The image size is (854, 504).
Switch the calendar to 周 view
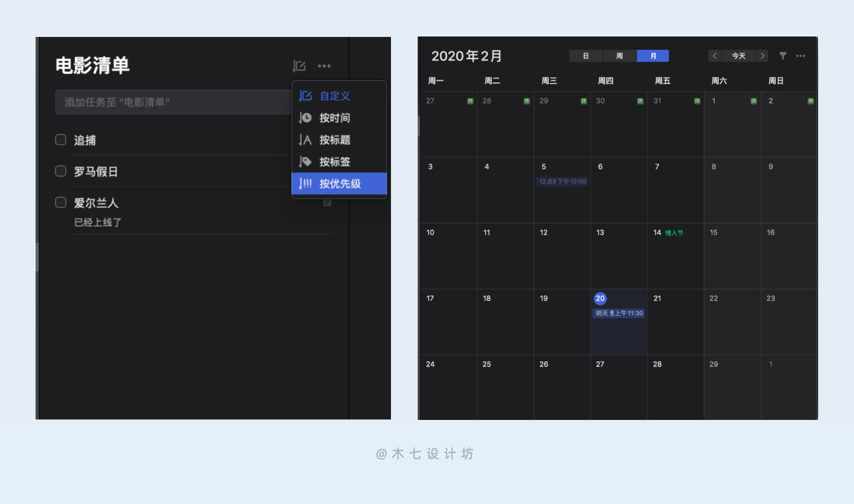(x=619, y=56)
